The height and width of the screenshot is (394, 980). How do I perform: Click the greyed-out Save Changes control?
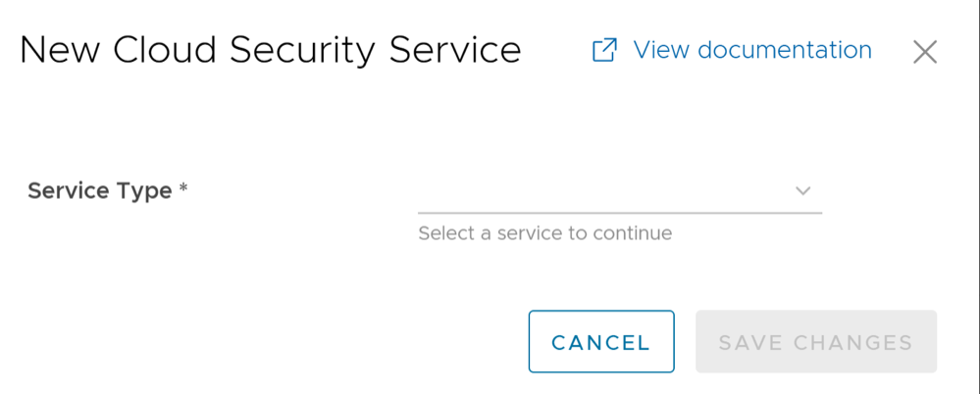click(815, 342)
